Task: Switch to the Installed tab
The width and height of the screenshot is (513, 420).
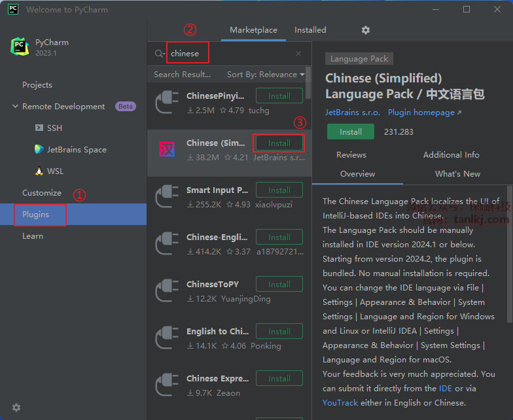Action: [310, 30]
